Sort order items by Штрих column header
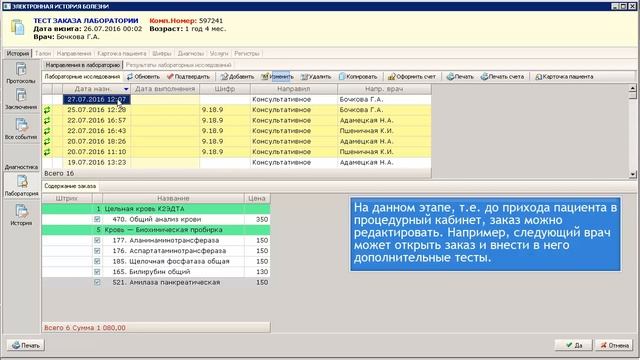Screen dimensions: 640x360 [67, 198]
